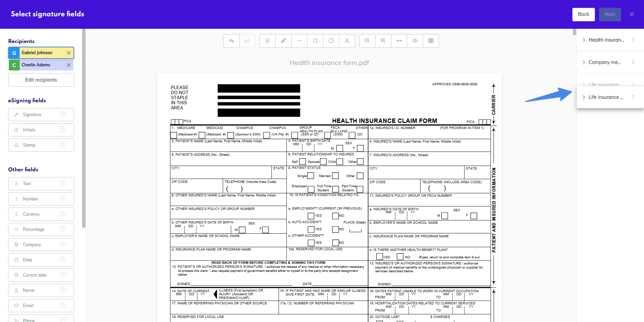Click the undo arrow in toolbar

pyautogui.click(x=231, y=41)
